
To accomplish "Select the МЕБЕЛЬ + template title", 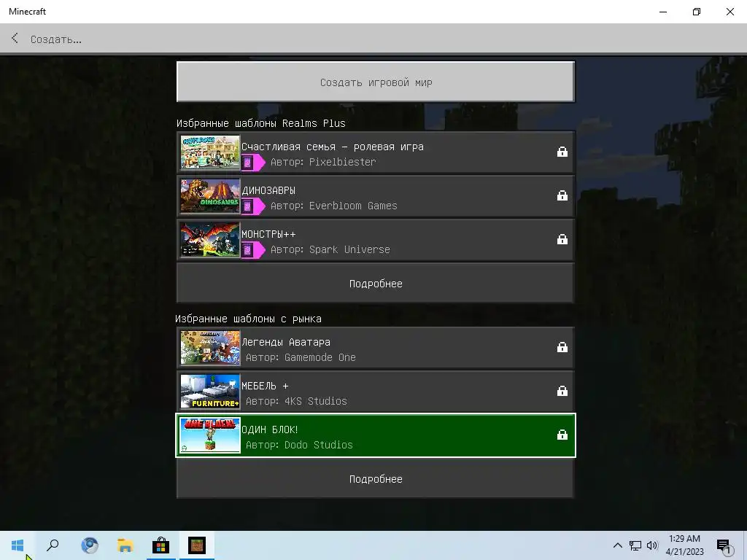I will point(265,386).
